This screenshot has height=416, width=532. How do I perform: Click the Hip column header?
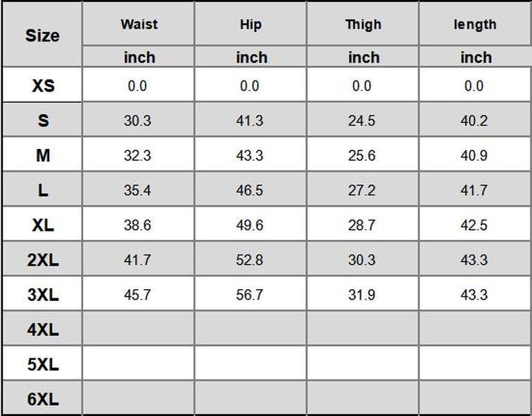(250, 24)
